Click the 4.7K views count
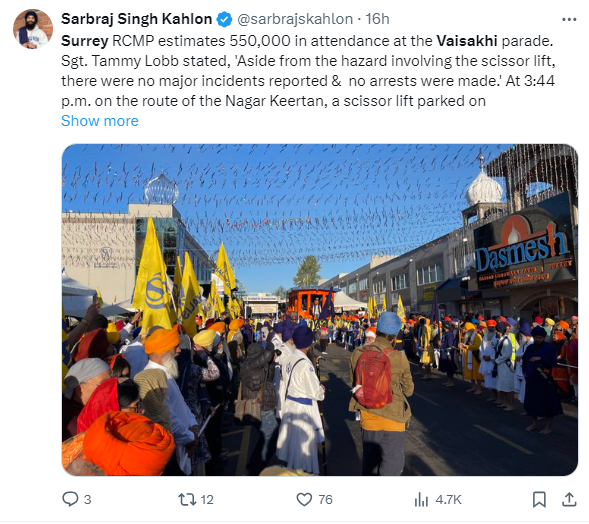 coord(448,500)
